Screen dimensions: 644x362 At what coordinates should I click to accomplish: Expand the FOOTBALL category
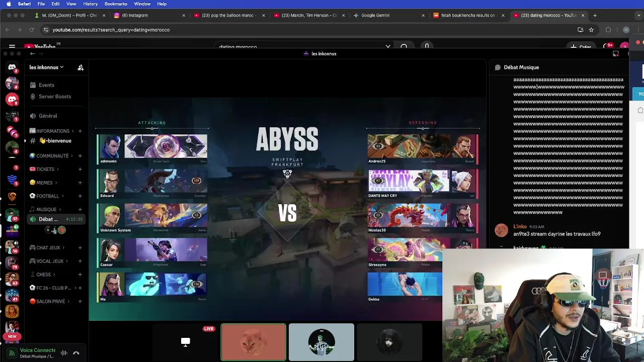click(x=47, y=196)
